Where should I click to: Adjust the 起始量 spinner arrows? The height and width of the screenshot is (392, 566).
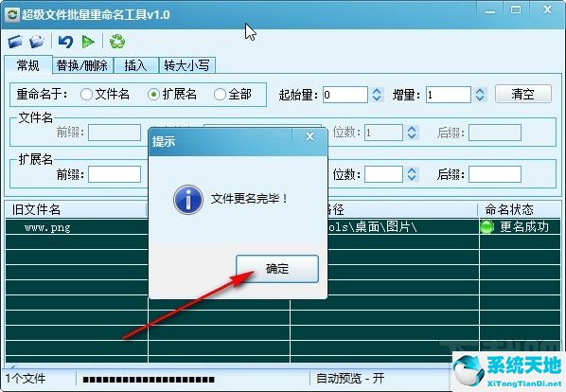click(377, 95)
